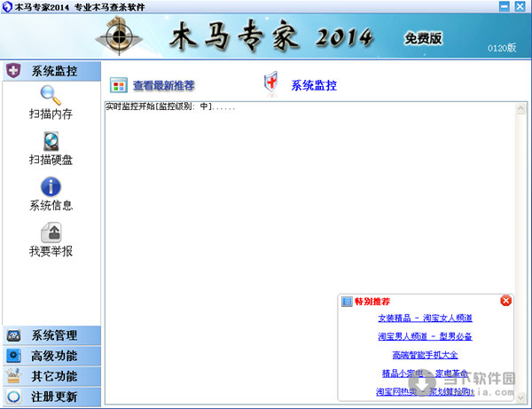Click the 其它功能 toolbox icon
Viewport: 532px width, 409px height.
(x=13, y=376)
